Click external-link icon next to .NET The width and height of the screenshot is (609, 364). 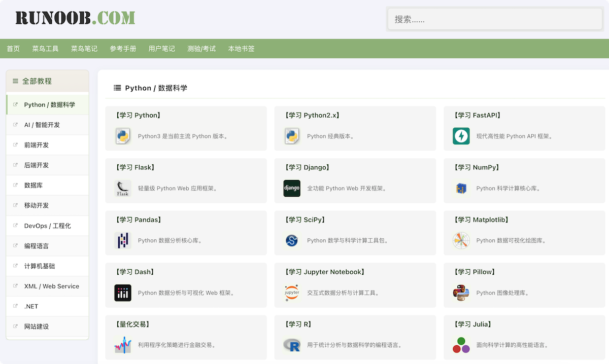(15, 306)
